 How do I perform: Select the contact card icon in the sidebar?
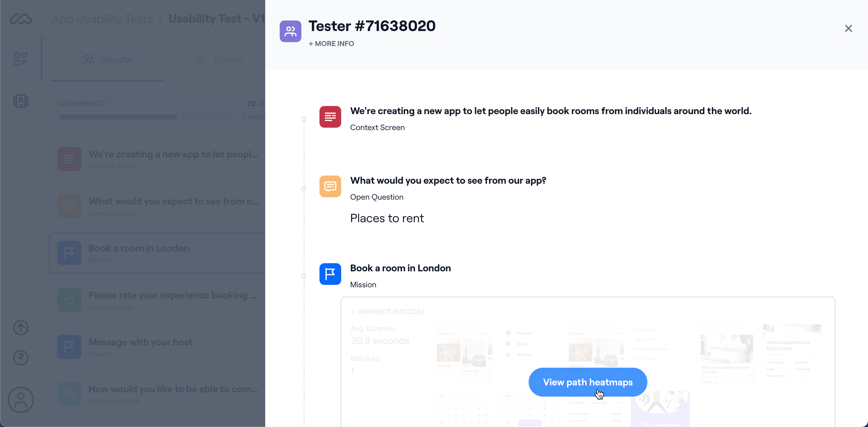[x=20, y=101]
